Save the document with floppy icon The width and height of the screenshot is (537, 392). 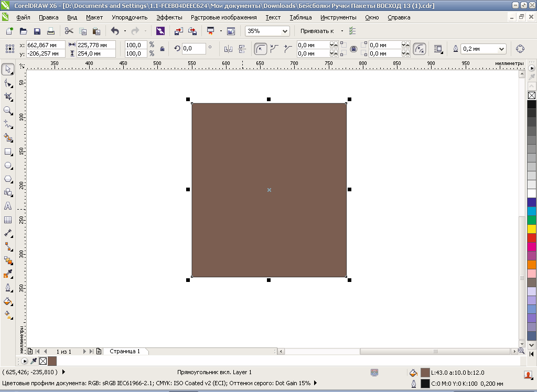tap(37, 31)
